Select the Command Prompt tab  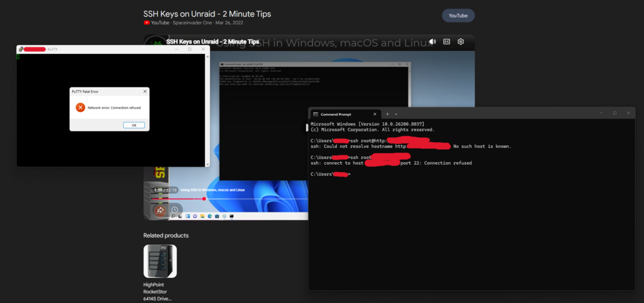pos(345,114)
